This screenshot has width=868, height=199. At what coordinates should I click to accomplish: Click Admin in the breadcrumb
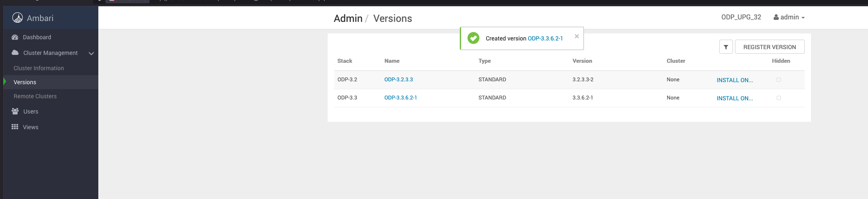[348, 19]
